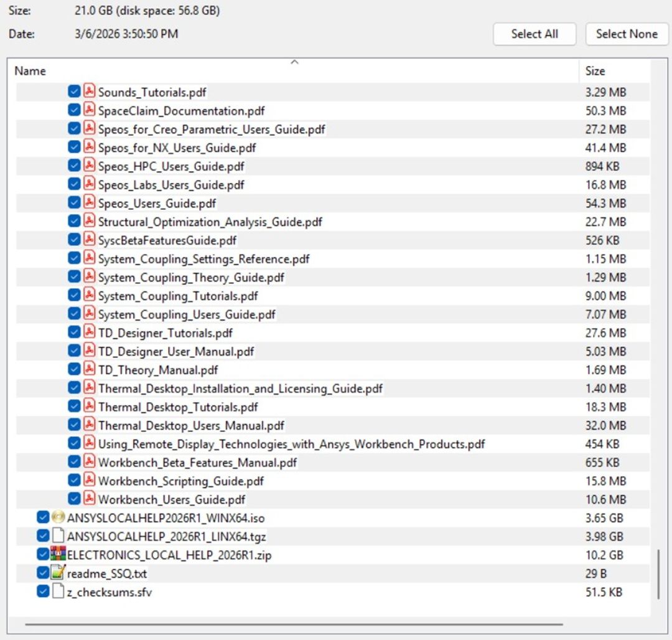The image size is (672, 640).
Task: Click the 29 B size value
Action: (595, 573)
